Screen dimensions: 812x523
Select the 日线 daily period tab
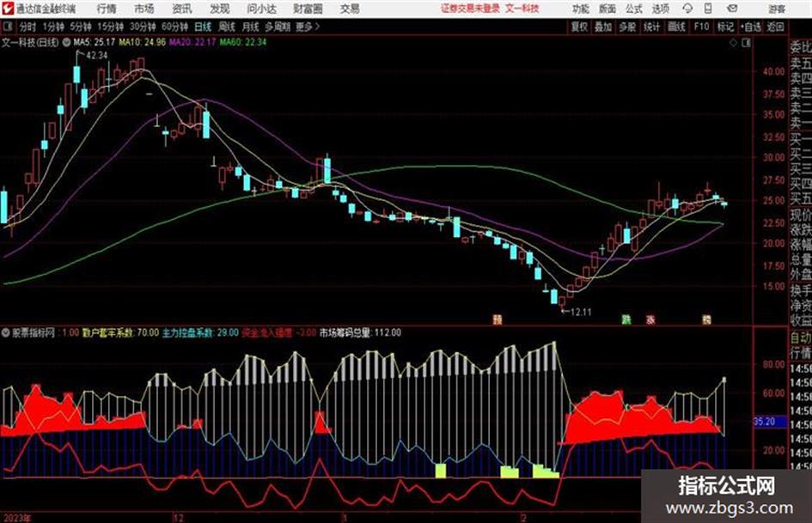pyautogui.click(x=203, y=27)
